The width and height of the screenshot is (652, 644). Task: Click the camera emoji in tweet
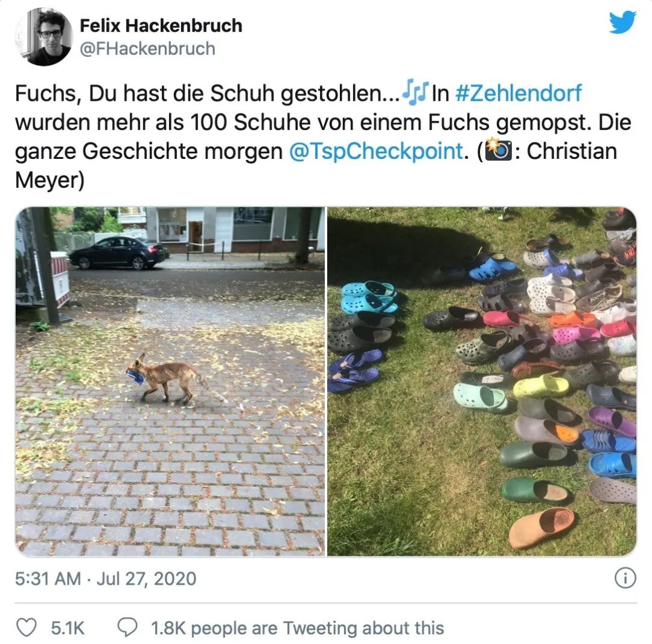pyautogui.click(x=498, y=150)
